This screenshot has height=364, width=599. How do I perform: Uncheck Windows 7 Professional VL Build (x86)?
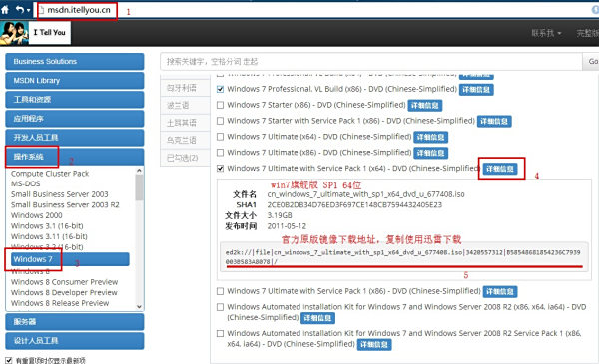coord(220,89)
